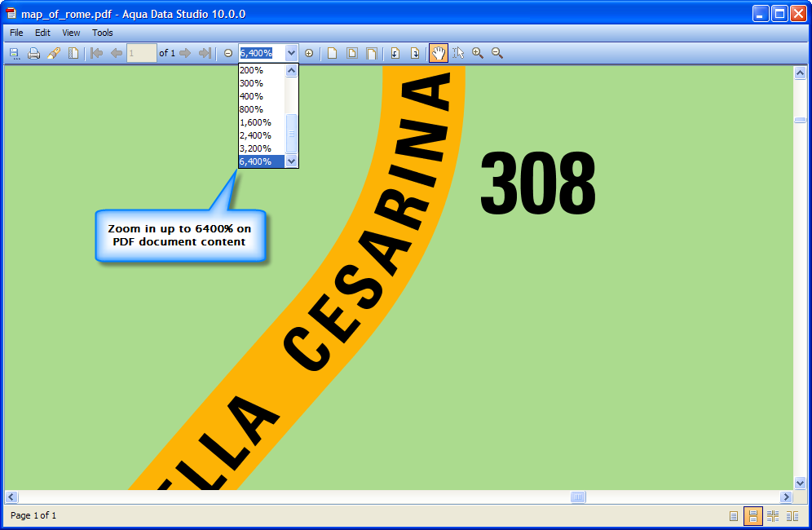
Task: Rotate the page counter-clockwise
Action: tap(395, 53)
